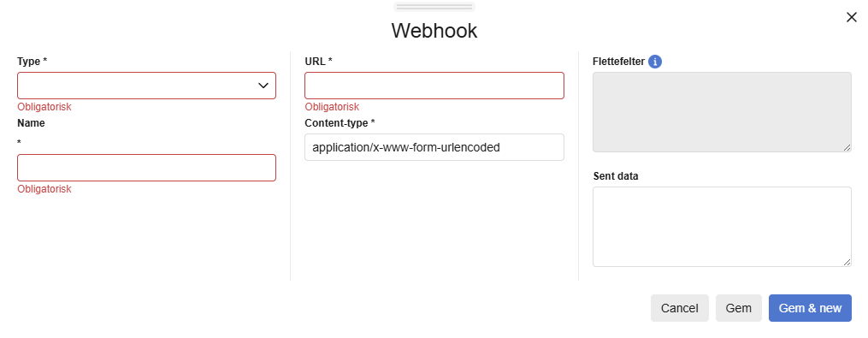Grab the drag handle above Webhook title
The image size is (868, 338).
(434, 7)
